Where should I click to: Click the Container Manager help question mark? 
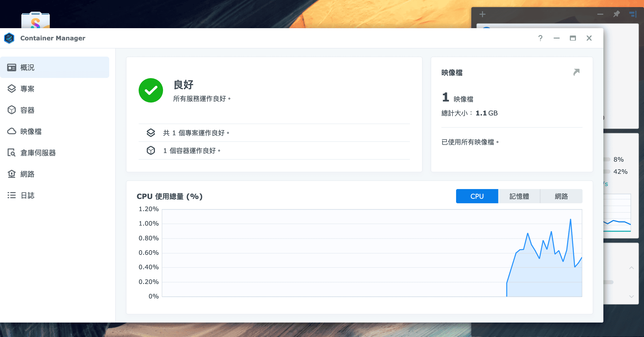540,38
